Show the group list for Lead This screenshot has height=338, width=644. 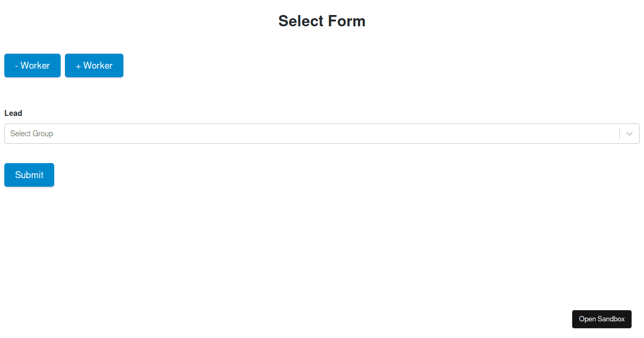coord(311,134)
